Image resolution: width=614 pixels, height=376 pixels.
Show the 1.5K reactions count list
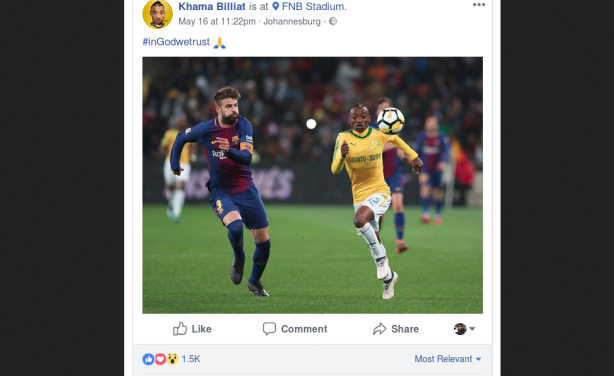coord(191,359)
